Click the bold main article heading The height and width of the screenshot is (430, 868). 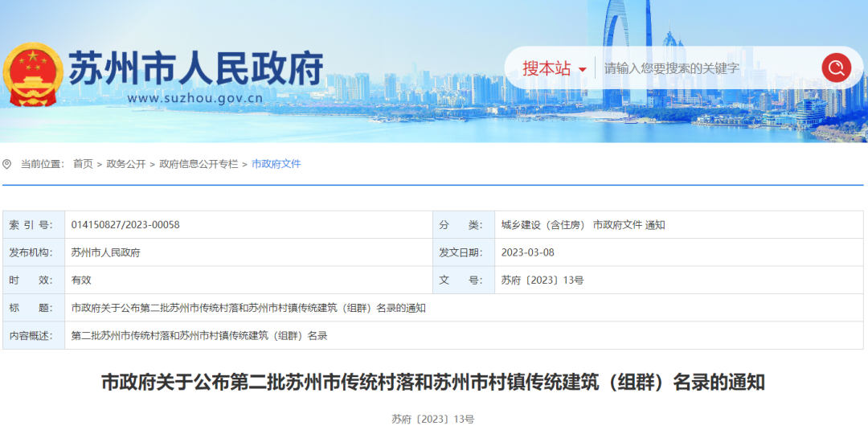[x=432, y=383]
